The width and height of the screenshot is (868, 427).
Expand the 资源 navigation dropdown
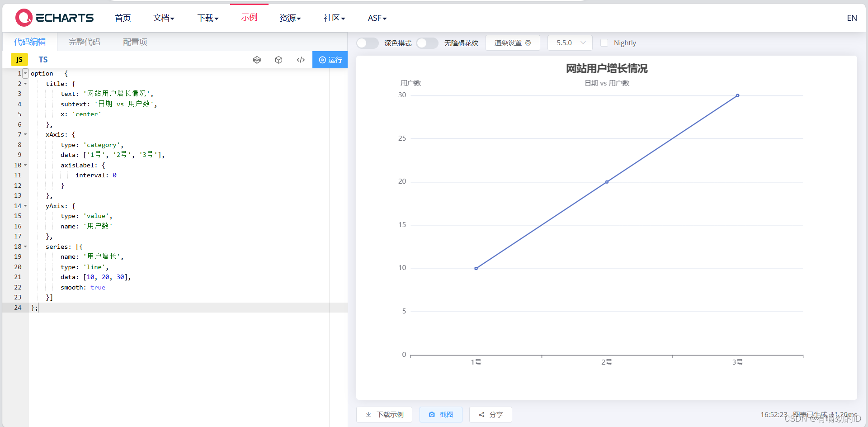(290, 18)
